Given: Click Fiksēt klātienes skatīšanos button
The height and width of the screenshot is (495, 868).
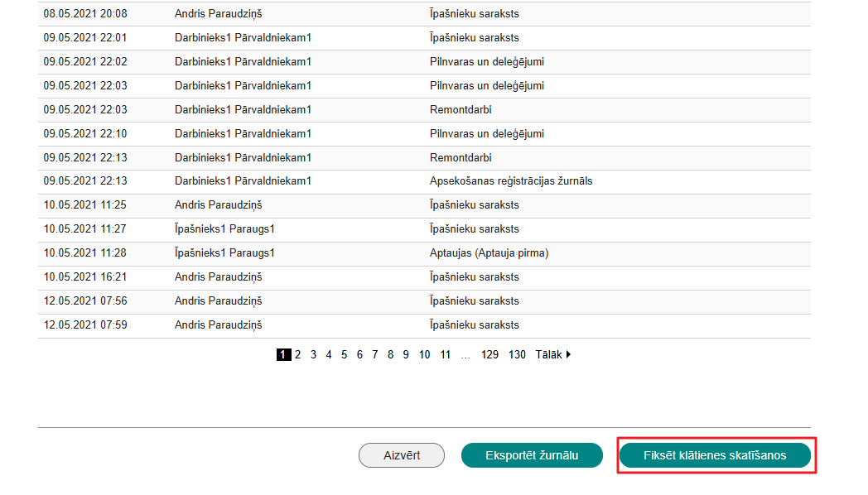Looking at the screenshot, I should point(715,455).
